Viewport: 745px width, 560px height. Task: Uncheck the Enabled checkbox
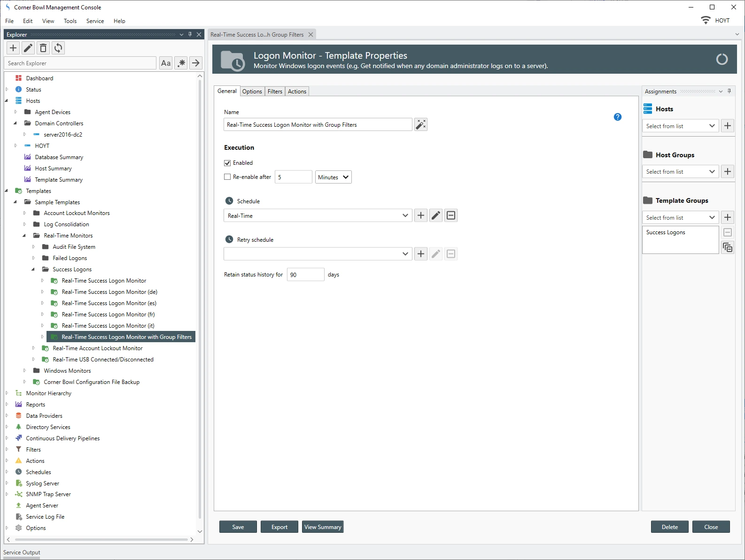pyautogui.click(x=228, y=163)
